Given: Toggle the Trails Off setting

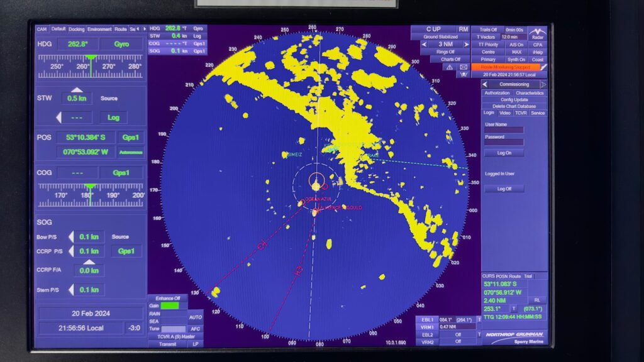Looking at the screenshot, I should coord(488,30).
